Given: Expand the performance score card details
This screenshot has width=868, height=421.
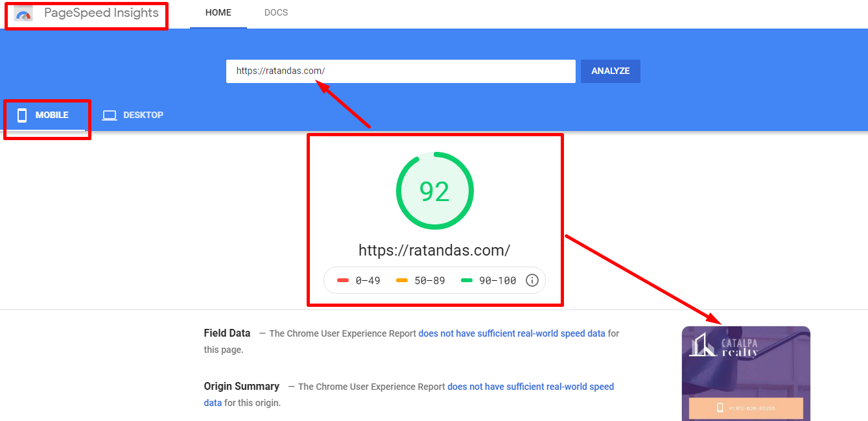Looking at the screenshot, I should (x=435, y=219).
